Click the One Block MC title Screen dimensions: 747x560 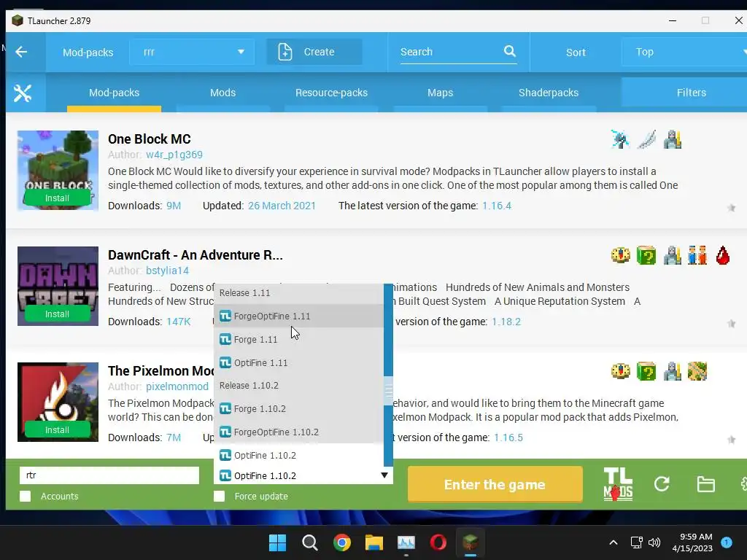click(x=149, y=139)
